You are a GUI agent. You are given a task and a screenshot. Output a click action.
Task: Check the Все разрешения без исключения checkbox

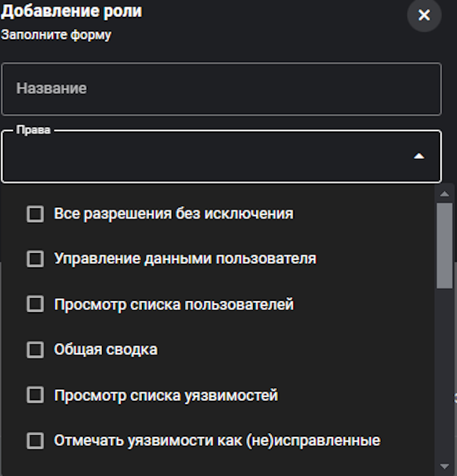[35, 214]
